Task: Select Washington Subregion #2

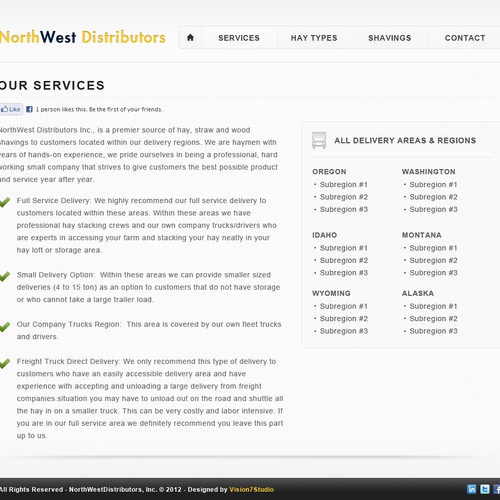Action: [433, 197]
